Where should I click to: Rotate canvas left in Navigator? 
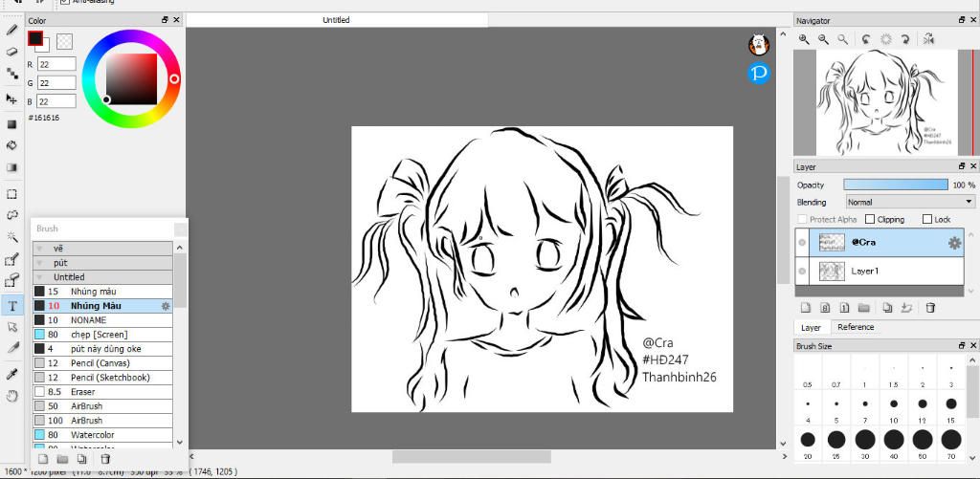click(865, 39)
